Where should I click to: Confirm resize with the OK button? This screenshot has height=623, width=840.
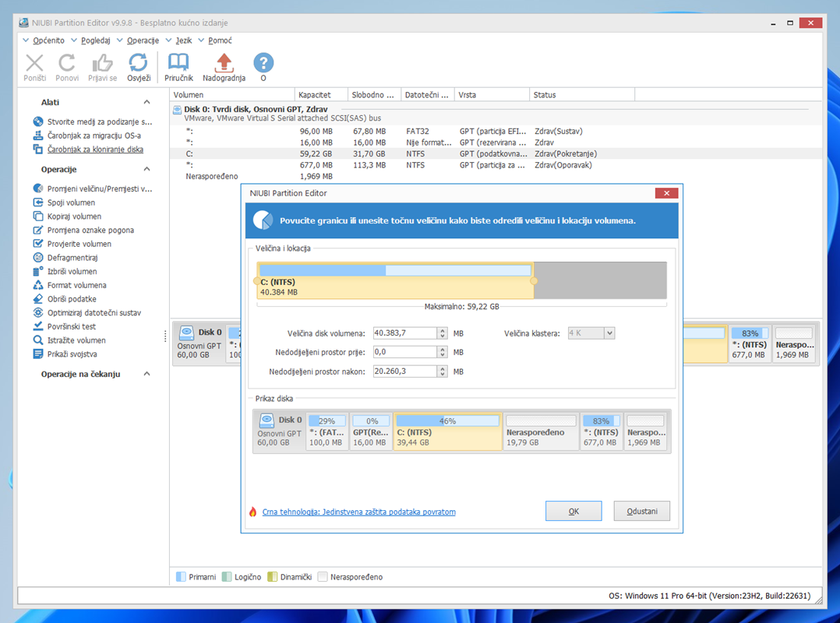tap(574, 512)
